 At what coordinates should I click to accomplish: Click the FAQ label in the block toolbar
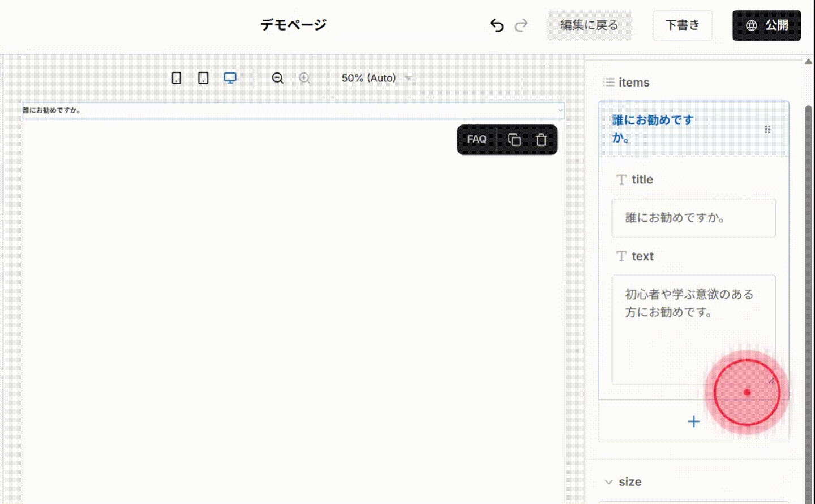pyautogui.click(x=477, y=139)
